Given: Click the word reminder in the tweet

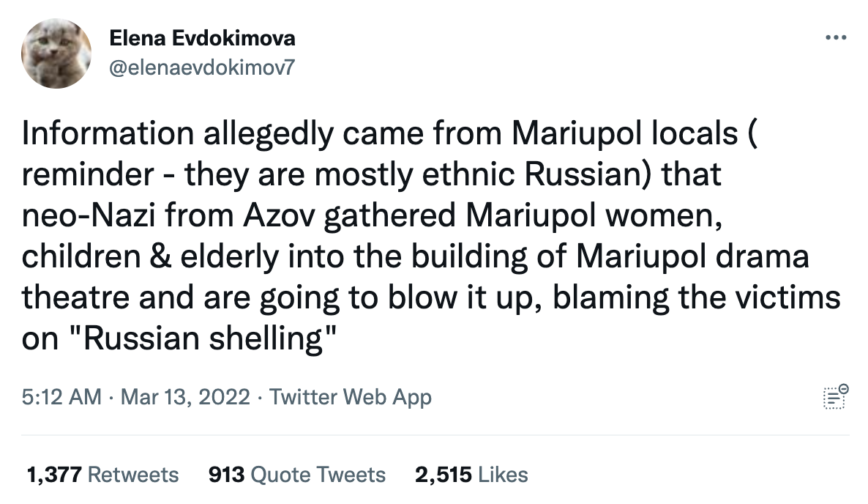Looking at the screenshot, I should click(x=88, y=174).
